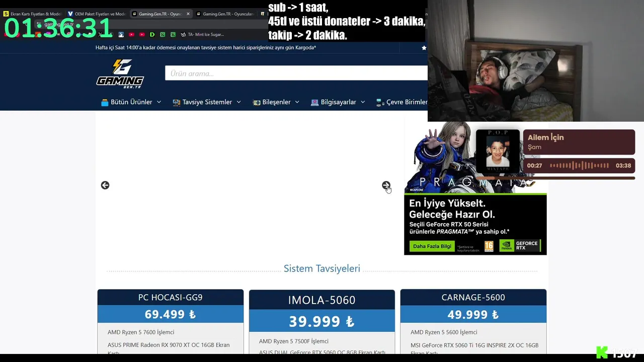Viewport: 644px width, 362px height.
Task: Open the green D bookmark icon
Action: [152, 34]
